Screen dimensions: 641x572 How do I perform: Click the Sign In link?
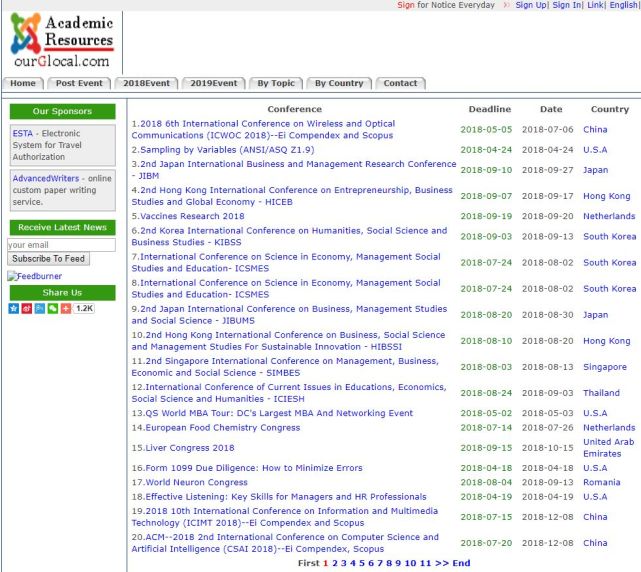pos(567,5)
